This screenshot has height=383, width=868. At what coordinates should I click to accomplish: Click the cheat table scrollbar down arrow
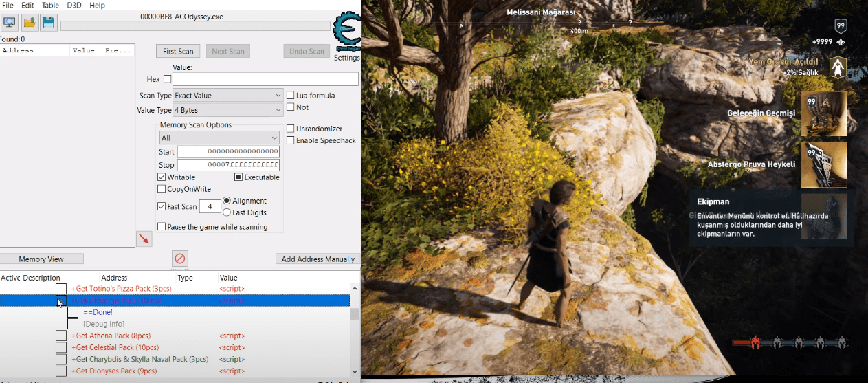[x=355, y=371]
